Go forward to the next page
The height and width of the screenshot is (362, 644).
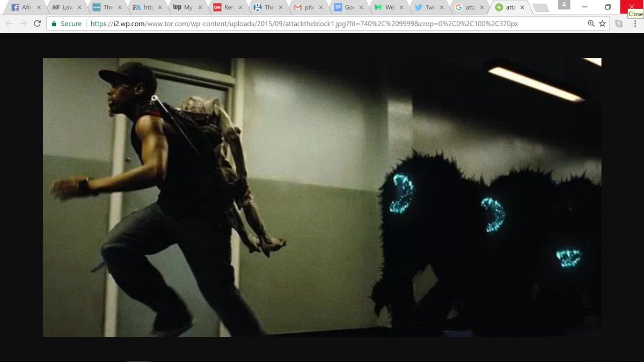tap(23, 24)
